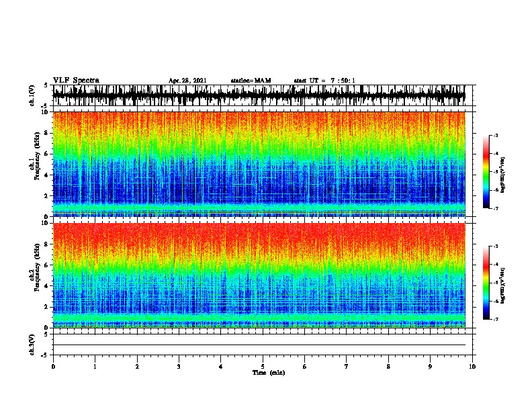This screenshot has height=411, width=532.
Task: Click the ch.2 color bar "log(PSD)" label
Action: pyautogui.click(x=502, y=285)
